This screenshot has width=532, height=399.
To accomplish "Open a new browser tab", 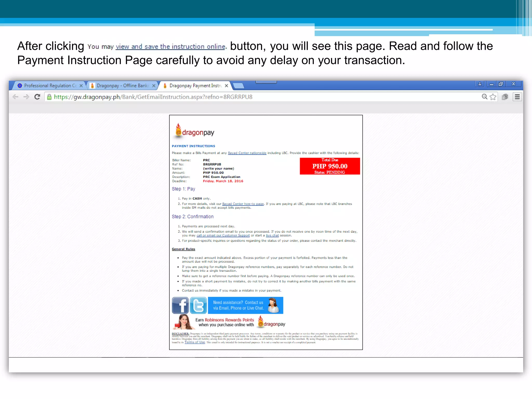I will [238, 85].
